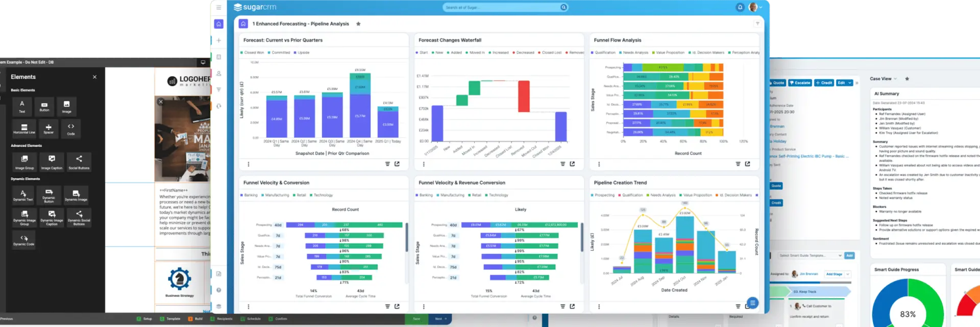Image resolution: width=980 pixels, height=327 pixels.
Task: Open the SugarCRM hamburger menu
Action: (x=218, y=8)
